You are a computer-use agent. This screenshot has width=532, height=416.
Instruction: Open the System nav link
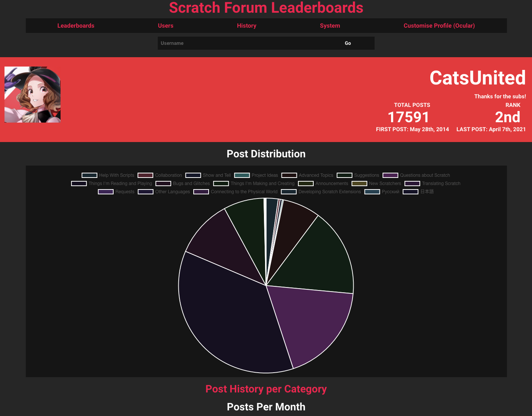(330, 26)
